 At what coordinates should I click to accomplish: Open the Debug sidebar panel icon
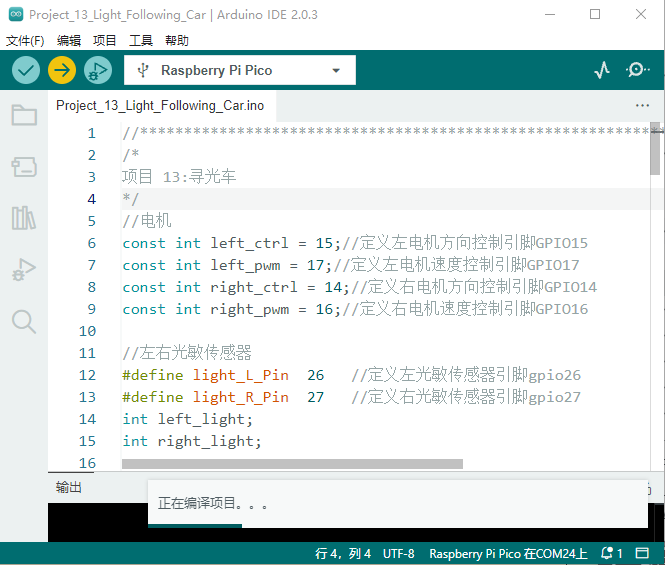click(24, 270)
